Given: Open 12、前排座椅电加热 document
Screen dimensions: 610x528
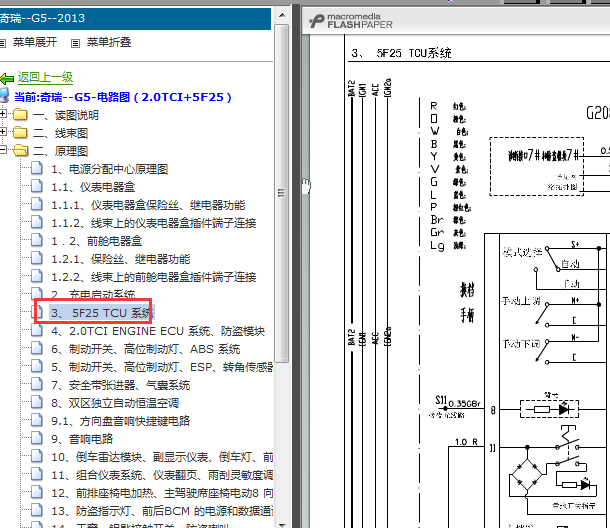Looking at the screenshot, I should [x=162, y=493].
